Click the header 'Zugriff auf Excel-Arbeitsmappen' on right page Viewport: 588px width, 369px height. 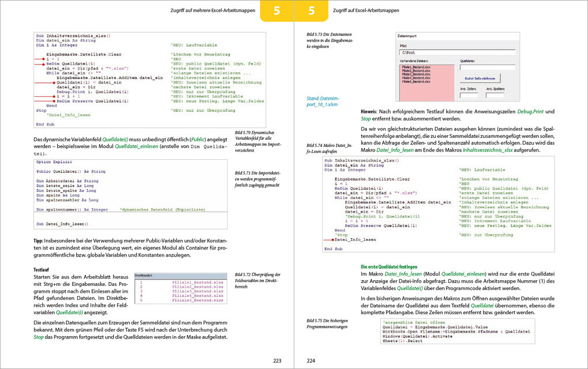[x=366, y=10]
